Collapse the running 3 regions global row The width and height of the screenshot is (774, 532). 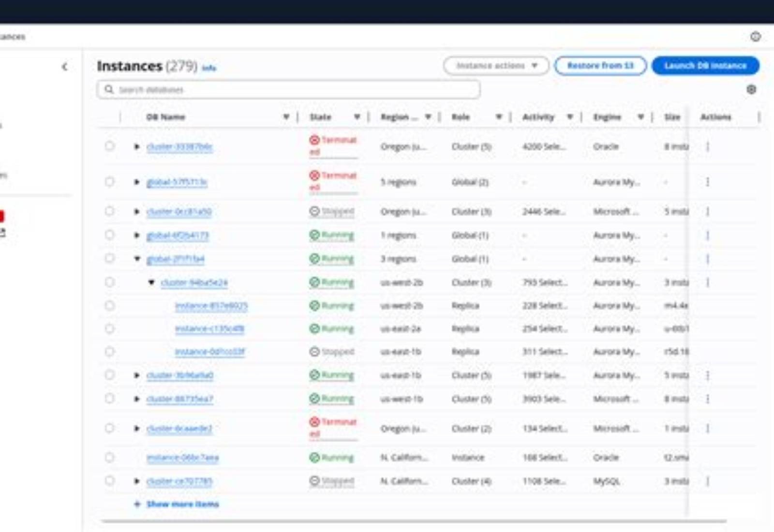[137, 259]
